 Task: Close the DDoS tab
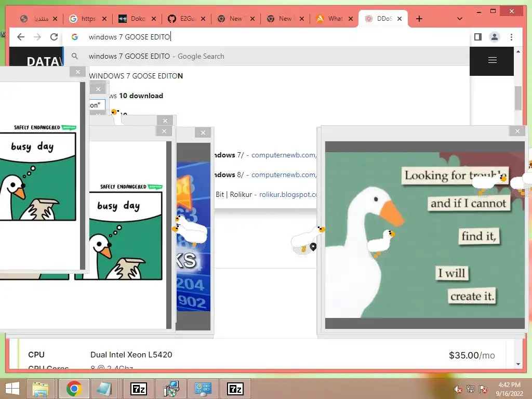[400, 19]
